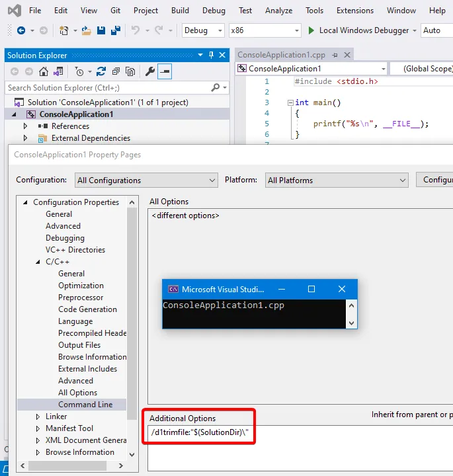453x476 pixels.
Task: Expand the References node
Action: [25, 126]
